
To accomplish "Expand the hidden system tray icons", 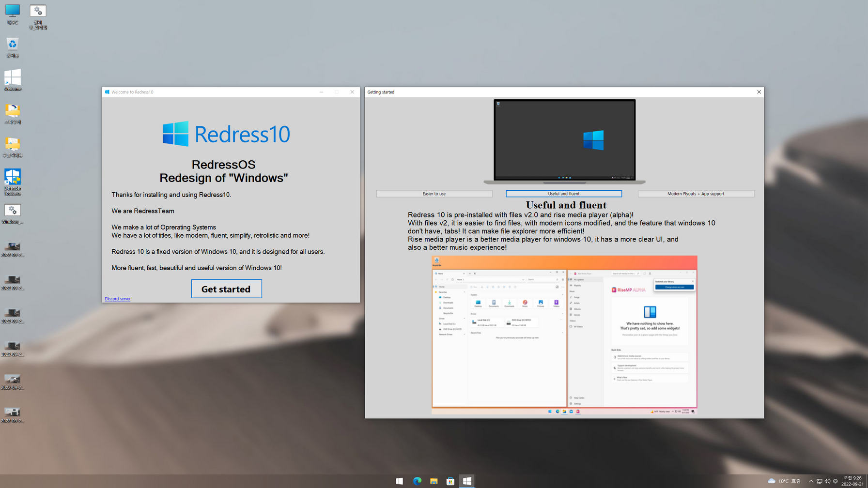I will (811, 481).
